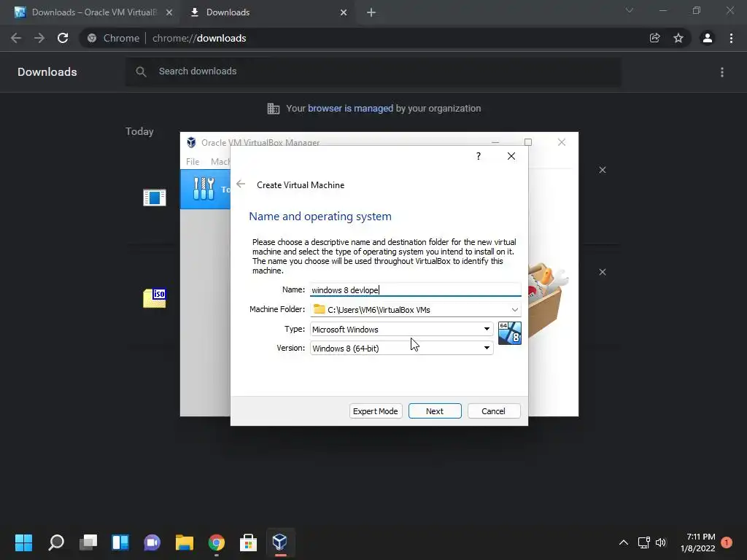
Task: Open Chrome's three-dot main menu
Action: [x=731, y=38]
